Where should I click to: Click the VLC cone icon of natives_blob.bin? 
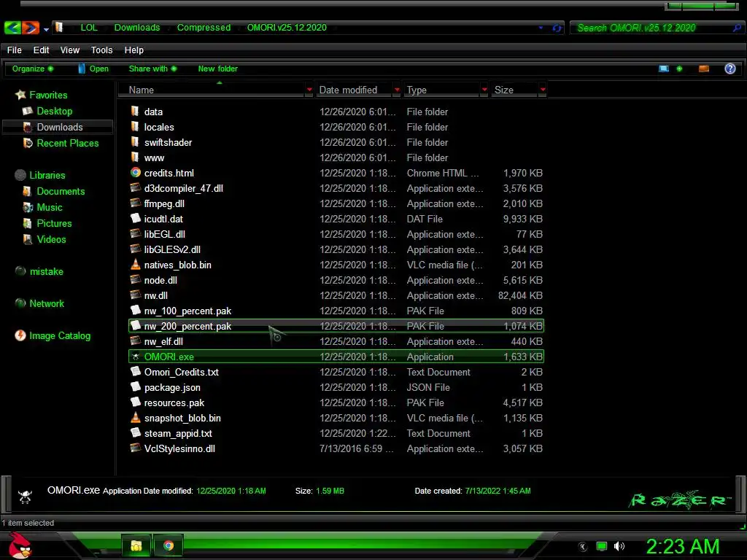pos(136,264)
